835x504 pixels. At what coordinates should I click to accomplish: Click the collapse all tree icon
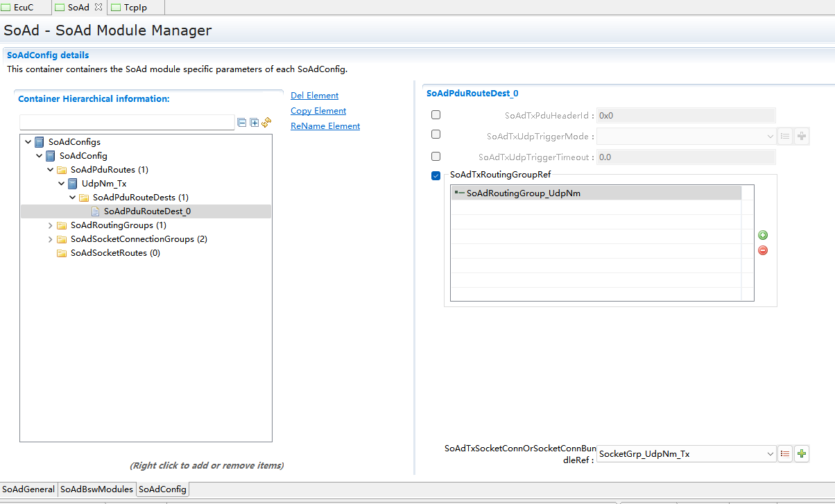click(242, 123)
